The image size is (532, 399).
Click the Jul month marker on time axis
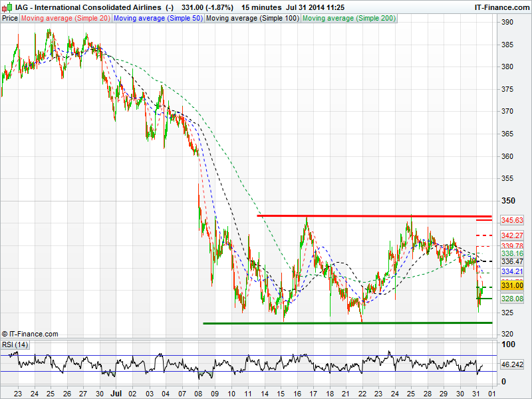point(117,393)
